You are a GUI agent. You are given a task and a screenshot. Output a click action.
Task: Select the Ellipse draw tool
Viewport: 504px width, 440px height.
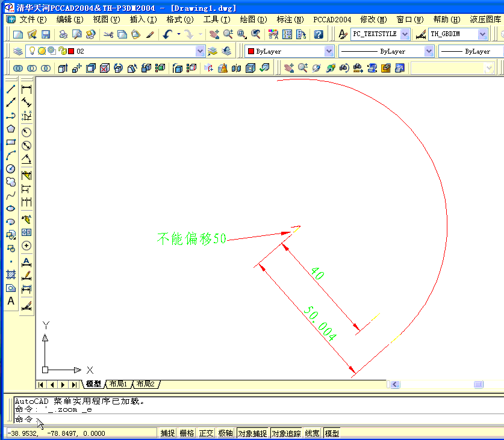11,209
